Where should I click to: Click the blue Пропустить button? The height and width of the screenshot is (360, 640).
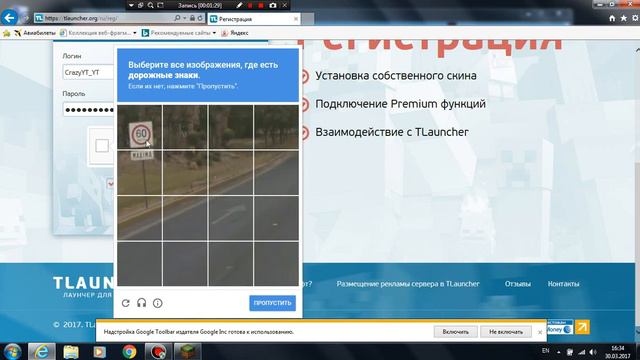[272, 303]
